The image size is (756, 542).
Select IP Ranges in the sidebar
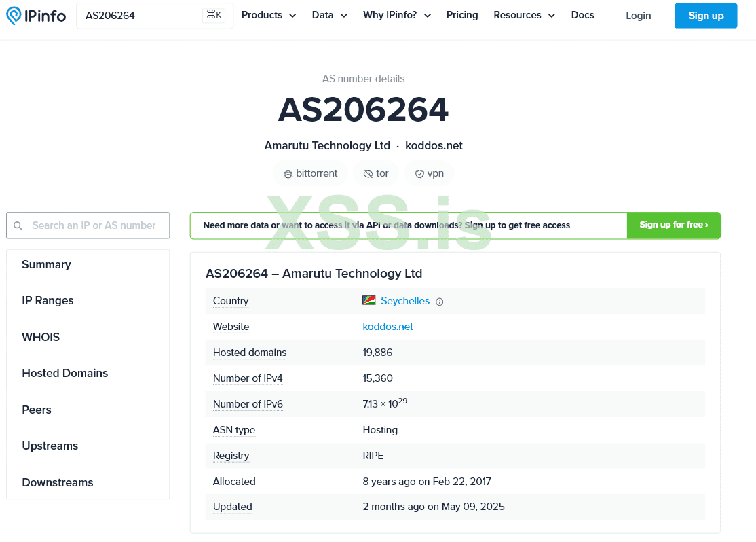tap(48, 300)
